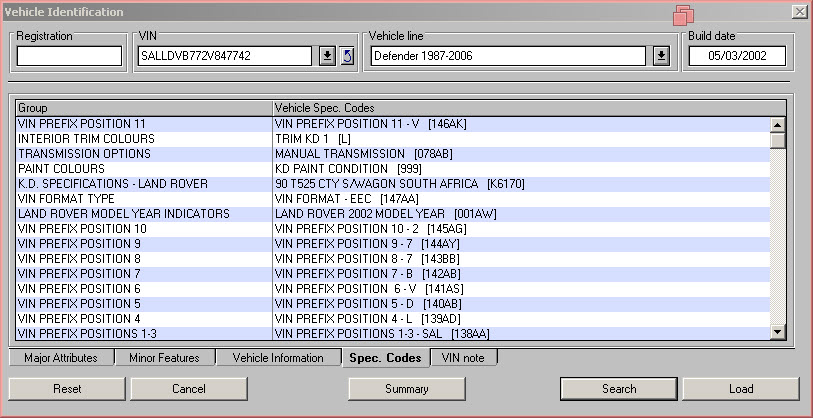Select the VIN PREFIX POSITION 7 group cell
The height and width of the screenshot is (418, 813).
click(144, 274)
